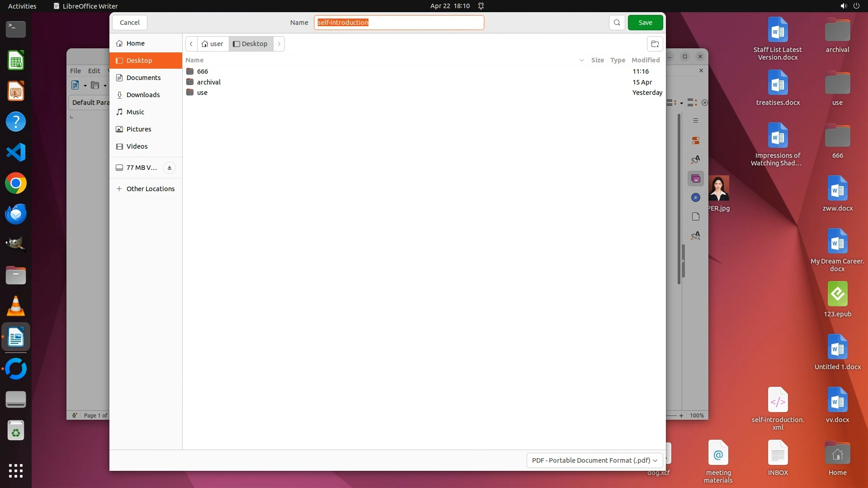Open Other Locations in the sidebar

pos(150,189)
